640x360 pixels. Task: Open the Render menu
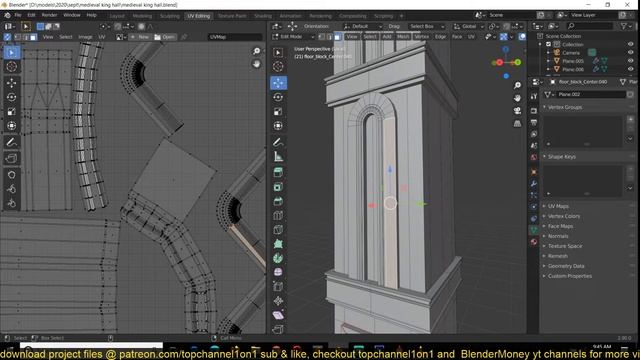pyautogui.click(x=49, y=15)
